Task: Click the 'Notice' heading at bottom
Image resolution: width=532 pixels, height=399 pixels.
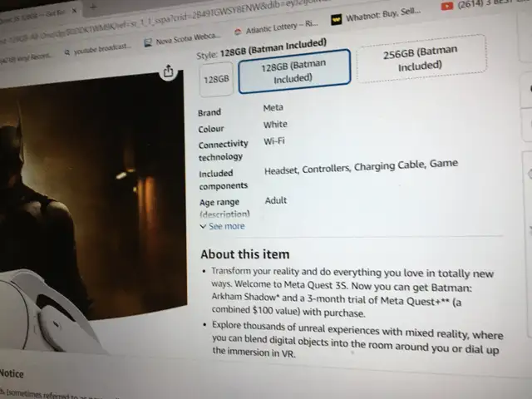Action: 12,373
